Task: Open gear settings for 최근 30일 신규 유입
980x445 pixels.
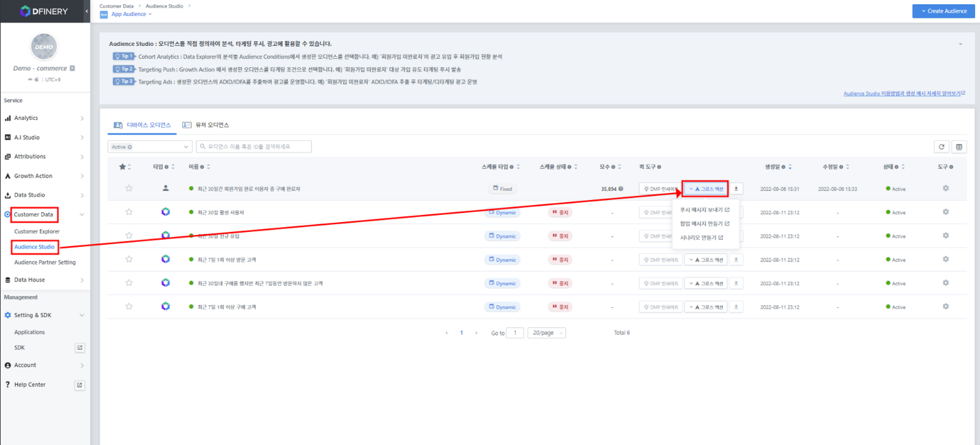Action: coord(946,236)
